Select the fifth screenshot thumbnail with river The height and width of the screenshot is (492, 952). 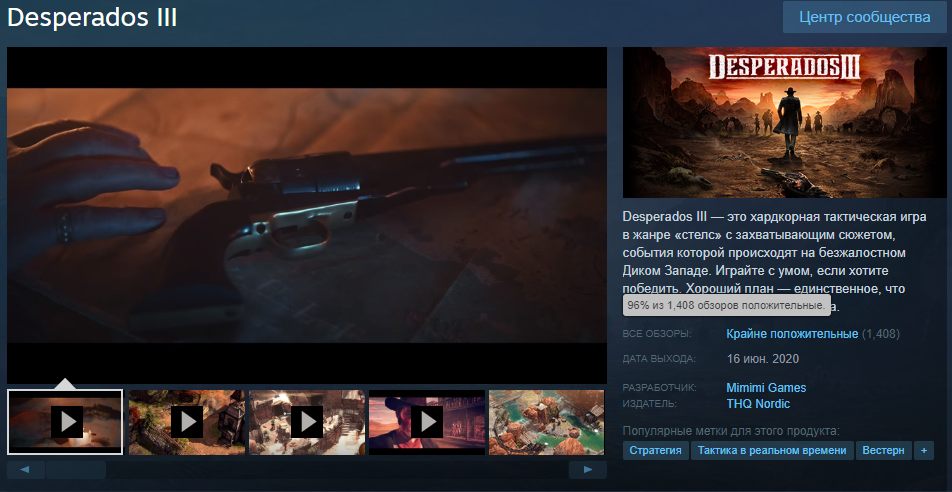546,422
